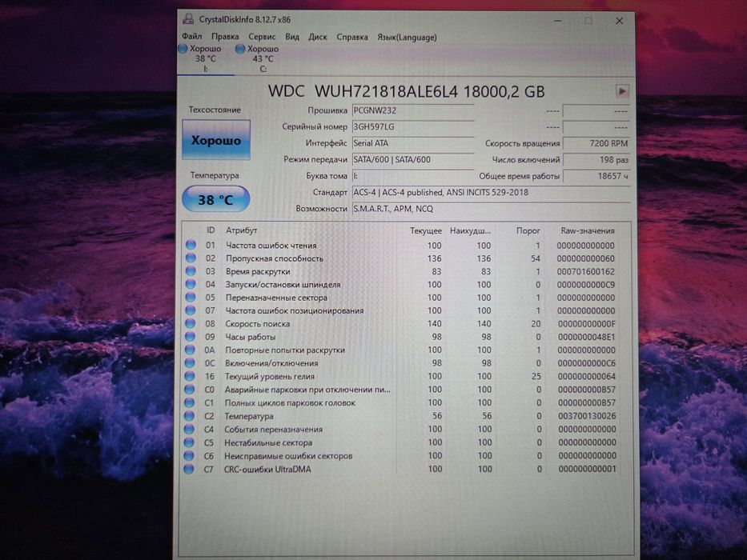Open the Файл menu
Screen dimensions: 747x560
pyautogui.click(x=191, y=36)
